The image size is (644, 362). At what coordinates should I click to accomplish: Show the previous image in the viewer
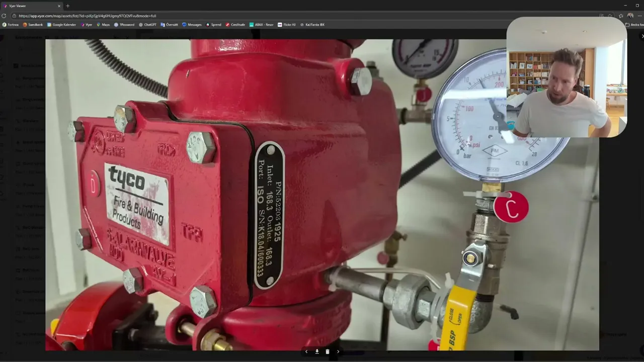pyautogui.click(x=306, y=351)
